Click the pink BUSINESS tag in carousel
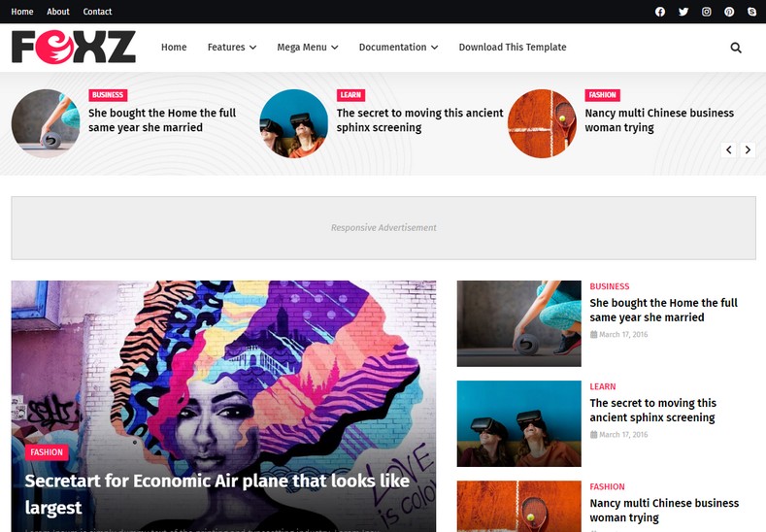766x532 pixels. coord(108,95)
